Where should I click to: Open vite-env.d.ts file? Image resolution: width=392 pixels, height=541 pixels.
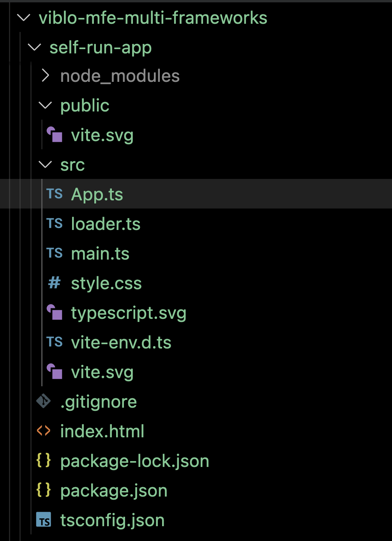click(x=121, y=343)
